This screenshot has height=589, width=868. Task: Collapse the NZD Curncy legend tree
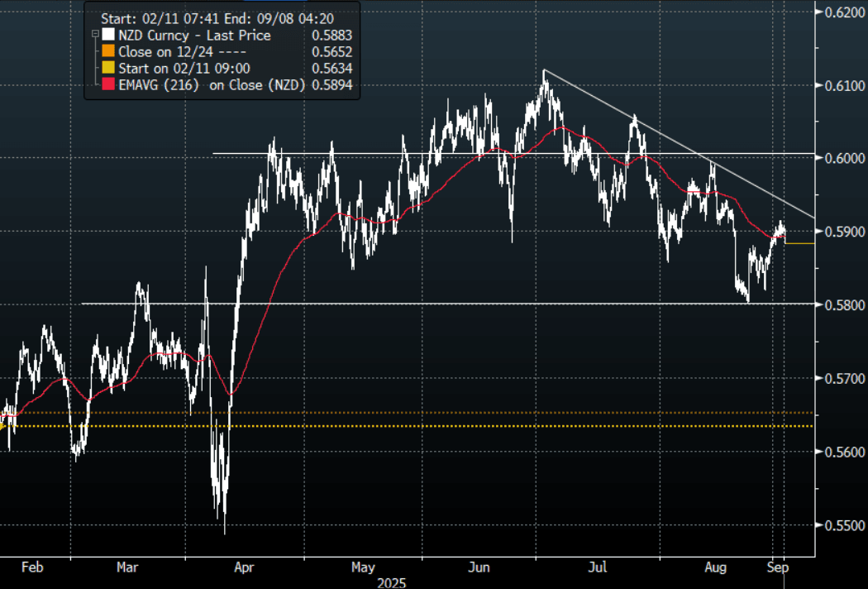click(x=95, y=36)
